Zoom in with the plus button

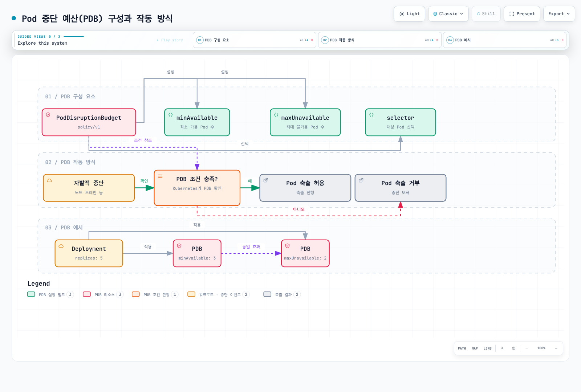point(556,348)
